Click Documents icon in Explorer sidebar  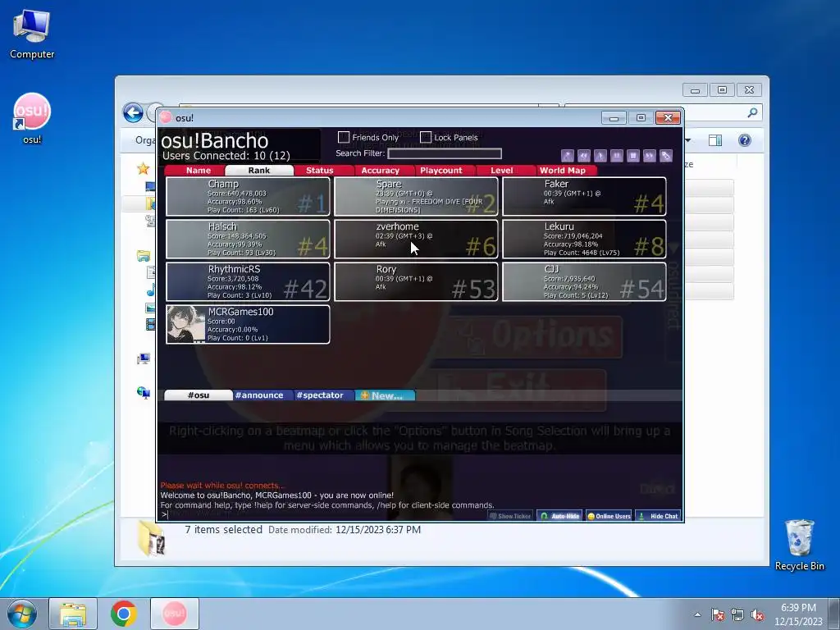pyautogui.click(x=151, y=272)
